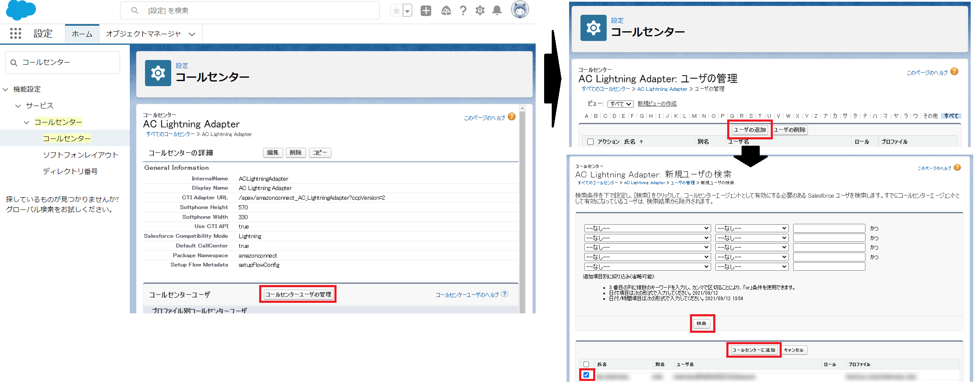This screenshot has width=980, height=386.
Task: Click the Quick Find box with コールセンター
Action: click(x=63, y=63)
